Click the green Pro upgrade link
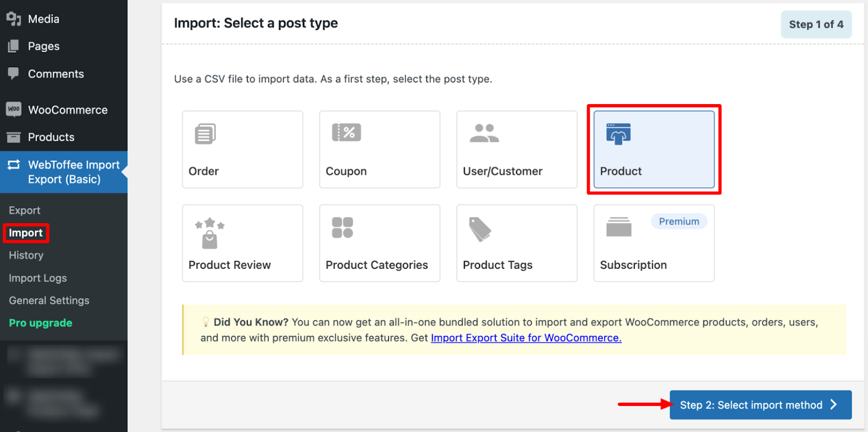 pos(40,323)
